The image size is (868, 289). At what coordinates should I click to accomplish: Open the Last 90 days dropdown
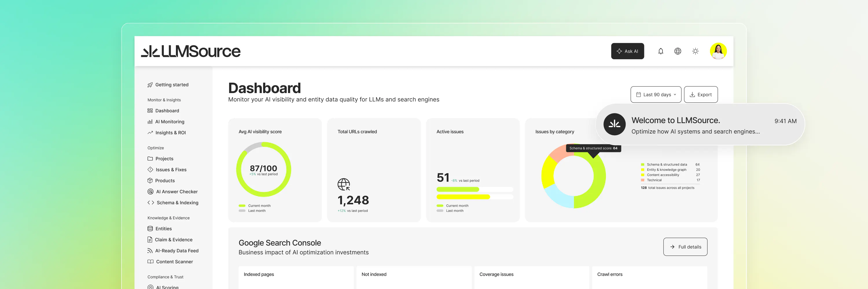pyautogui.click(x=656, y=95)
